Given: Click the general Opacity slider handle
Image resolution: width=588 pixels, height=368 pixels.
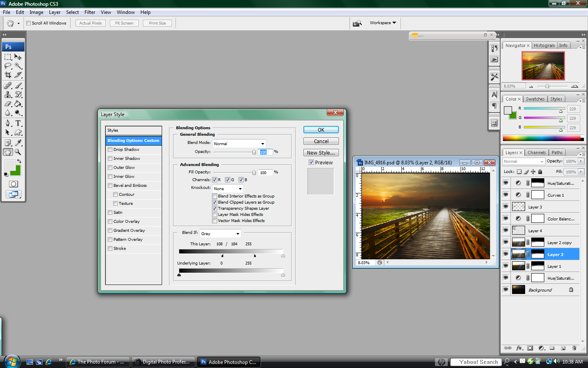Looking at the screenshot, I should [254, 152].
